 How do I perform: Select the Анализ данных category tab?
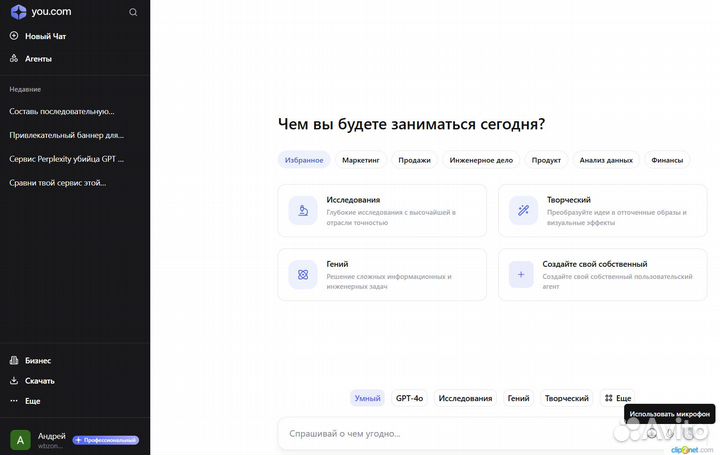(x=606, y=160)
